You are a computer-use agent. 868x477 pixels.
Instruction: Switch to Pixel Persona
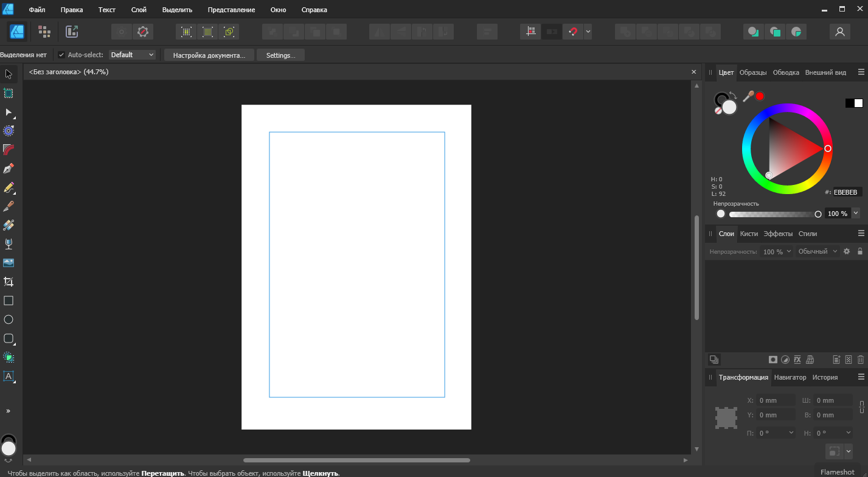pos(44,32)
